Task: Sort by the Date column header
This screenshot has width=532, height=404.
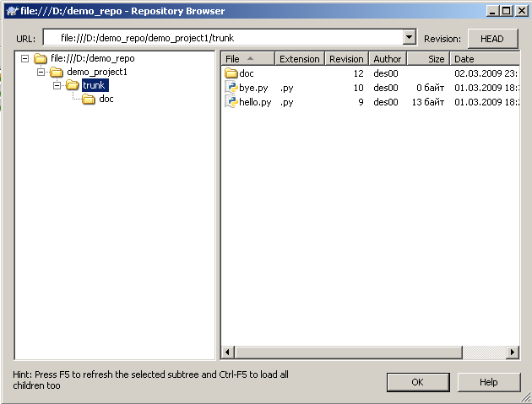Action: coord(485,59)
